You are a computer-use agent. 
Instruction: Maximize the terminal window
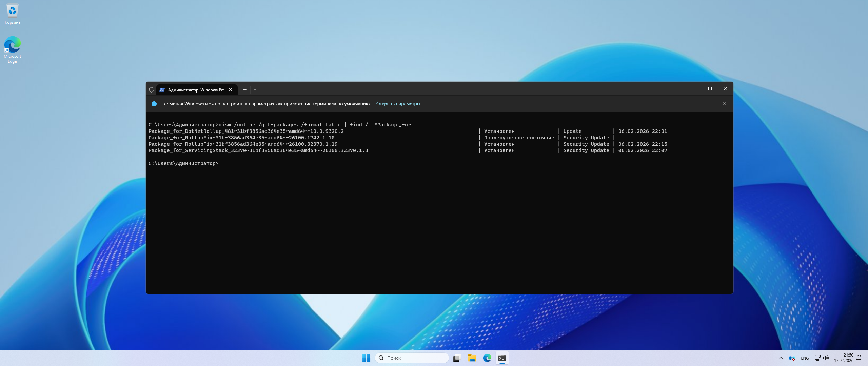(x=710, y=88)
